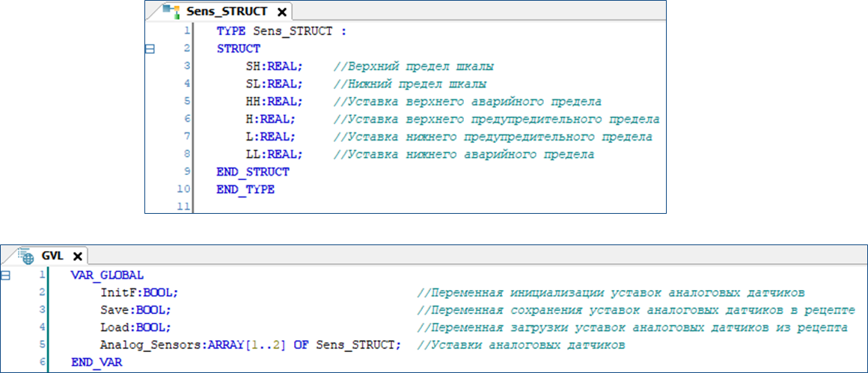Click the SH:REAL field declaration
The width and height of the screenshot is (868, 373).
tap(274, 66)
